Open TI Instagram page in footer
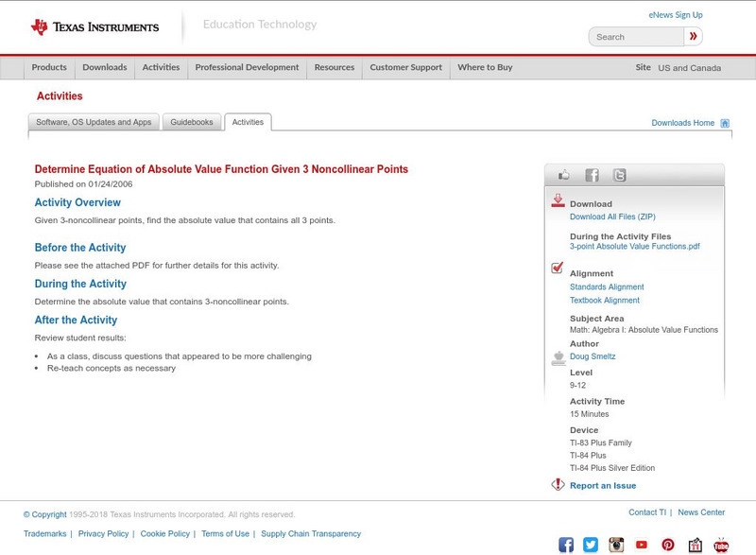 click(x=616, y=545)
